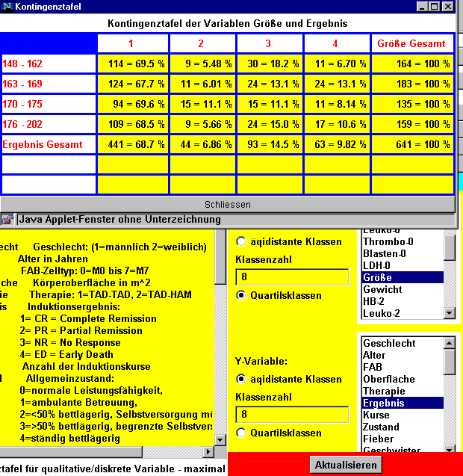Select Gewicht in the X-variable list
Screen dimensions: 463x476
click(x=382, y=289)
